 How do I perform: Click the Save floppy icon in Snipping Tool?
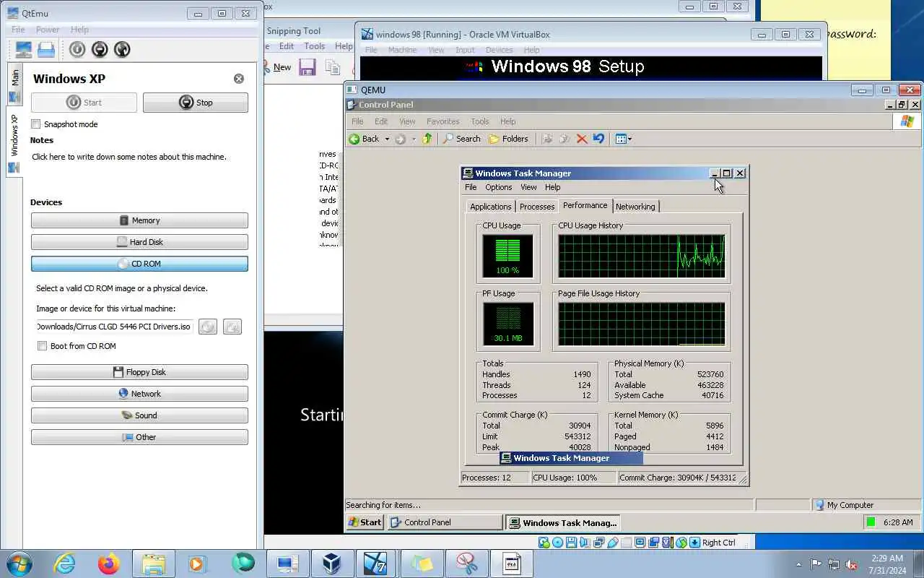308,67
